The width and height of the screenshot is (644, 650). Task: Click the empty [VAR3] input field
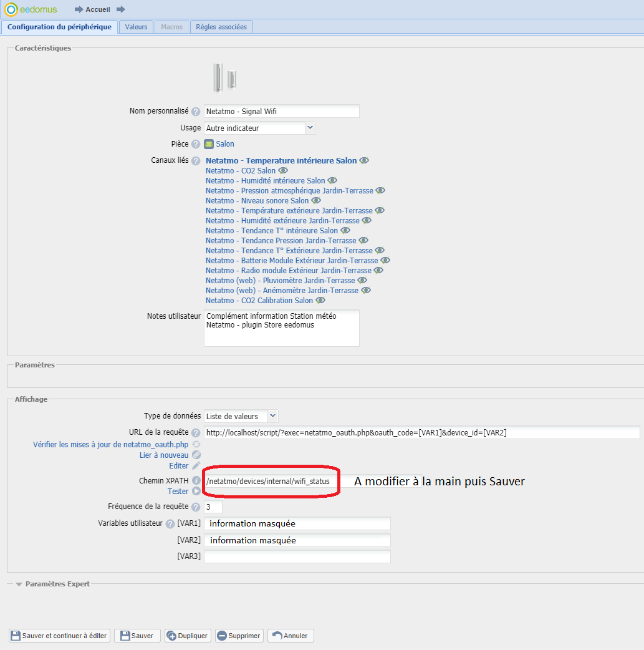297,556
